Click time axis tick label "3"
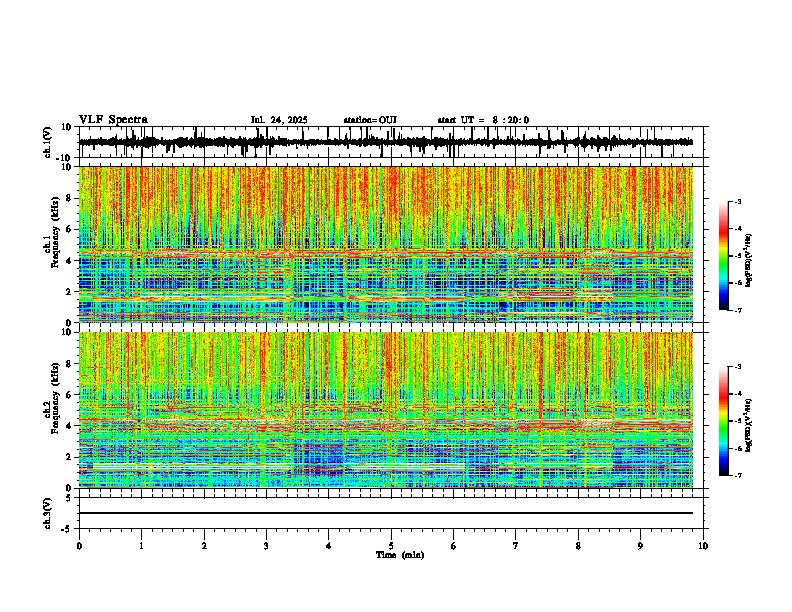 pyautogui.click(x=266, y=546)
